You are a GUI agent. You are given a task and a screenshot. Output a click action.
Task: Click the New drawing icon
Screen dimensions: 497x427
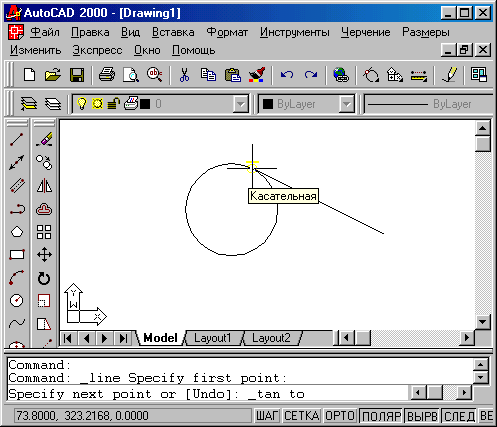(30, 74)
